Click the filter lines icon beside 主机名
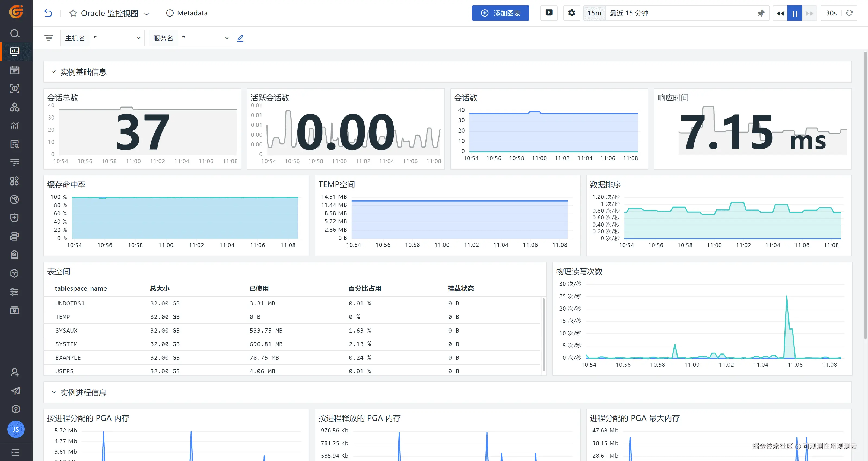Screen dimensions: 868x461 [x=49, y=38]
